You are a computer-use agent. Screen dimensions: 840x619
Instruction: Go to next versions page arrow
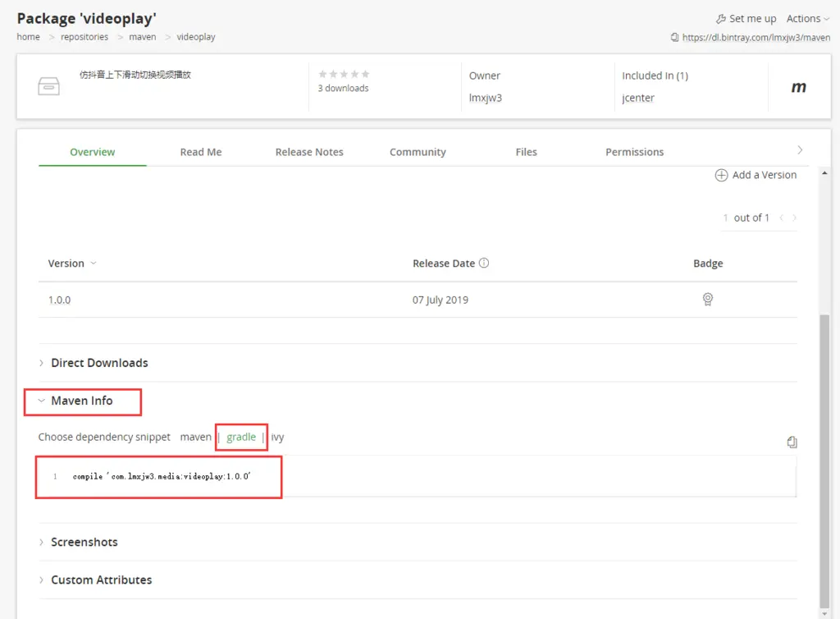(x=794, y=218)
